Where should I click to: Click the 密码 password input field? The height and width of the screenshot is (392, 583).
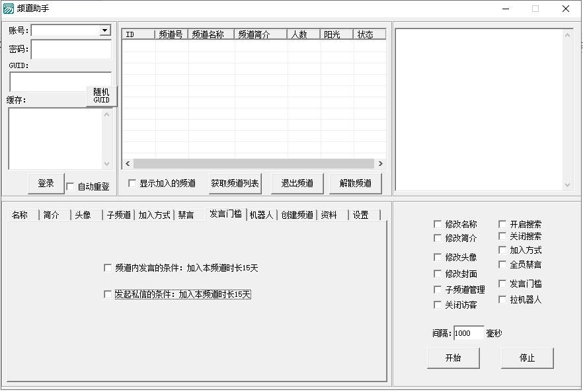click(x=71, y=50)
